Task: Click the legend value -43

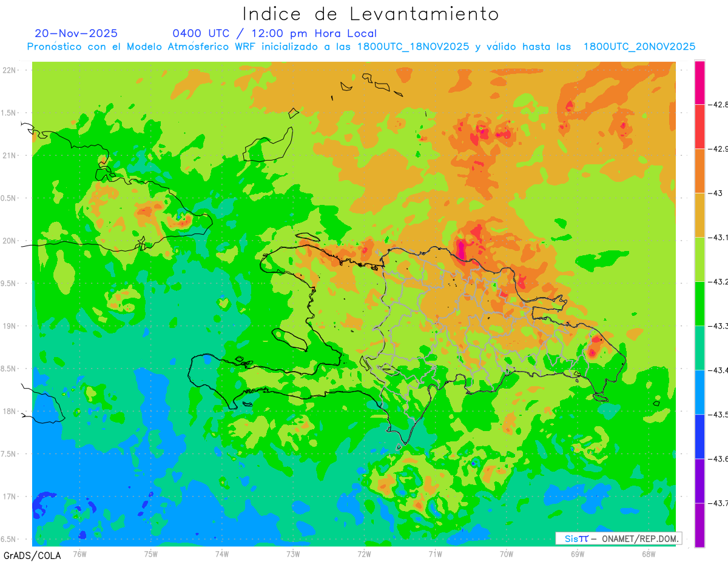Action: coord(715,193)
